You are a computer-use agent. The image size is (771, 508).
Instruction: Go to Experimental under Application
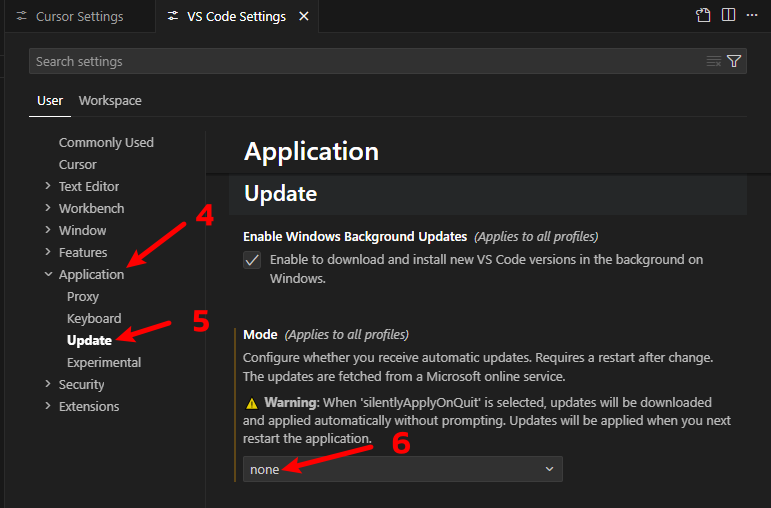[104, 362]
